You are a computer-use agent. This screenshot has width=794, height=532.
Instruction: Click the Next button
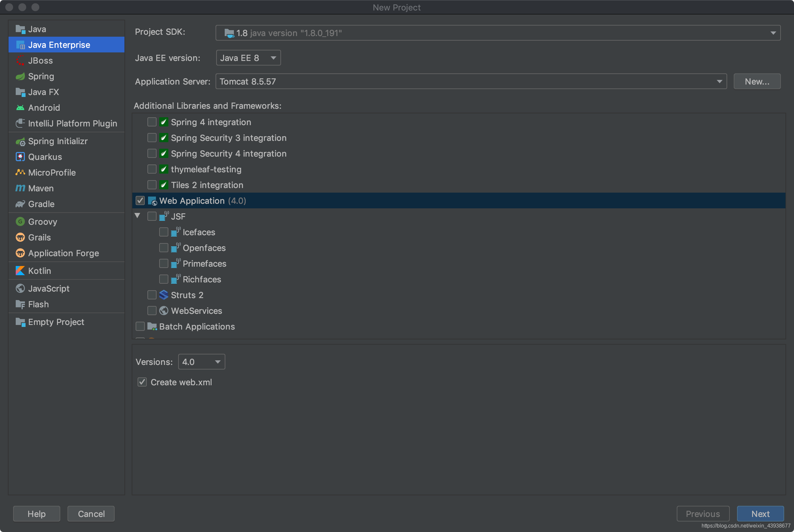click(x=760, y=514)
